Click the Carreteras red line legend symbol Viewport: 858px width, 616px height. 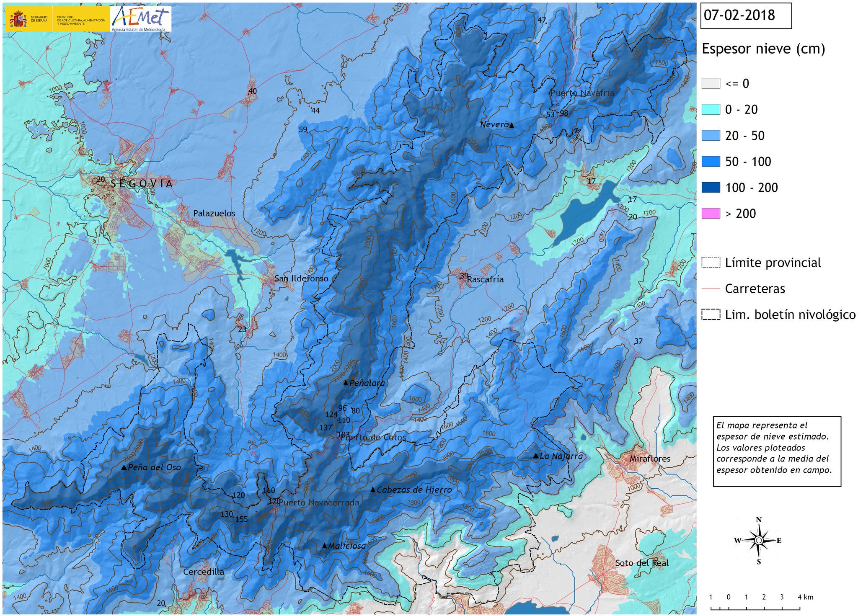pyautogui.click(x=711, y=289)
